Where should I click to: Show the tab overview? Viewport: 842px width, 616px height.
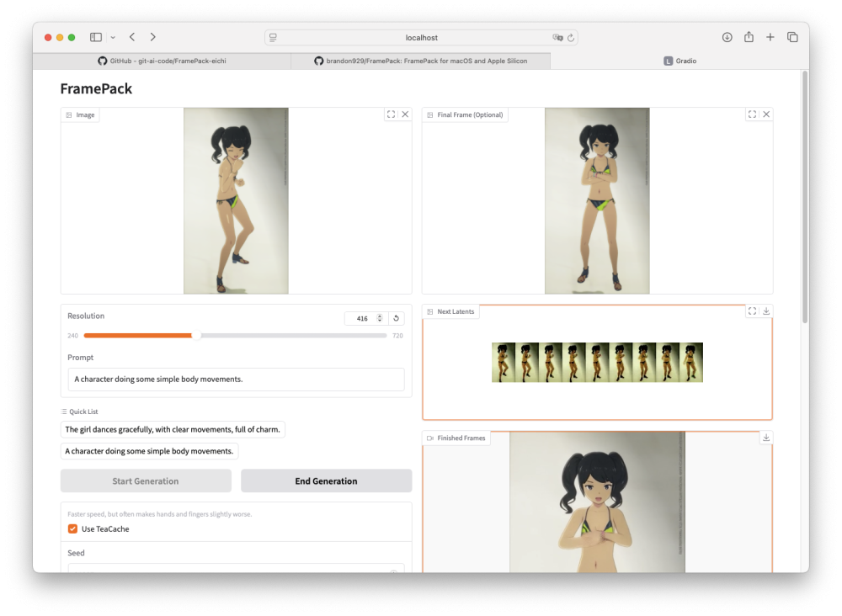click(x=792, y=37)
